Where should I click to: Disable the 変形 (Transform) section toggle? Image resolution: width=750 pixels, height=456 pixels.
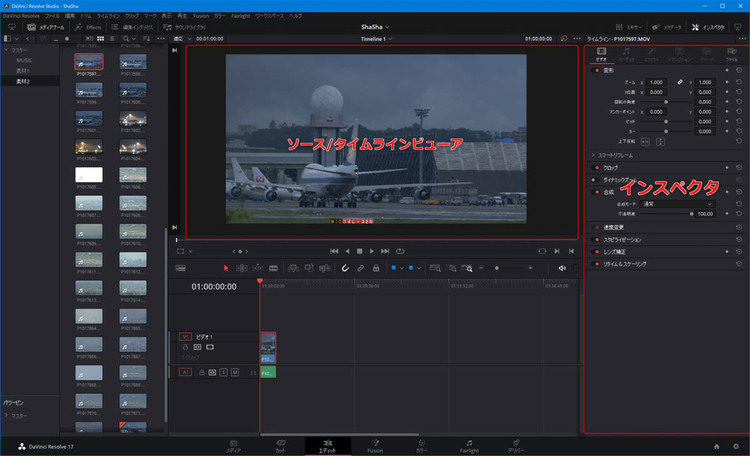[x=597, y=71]
